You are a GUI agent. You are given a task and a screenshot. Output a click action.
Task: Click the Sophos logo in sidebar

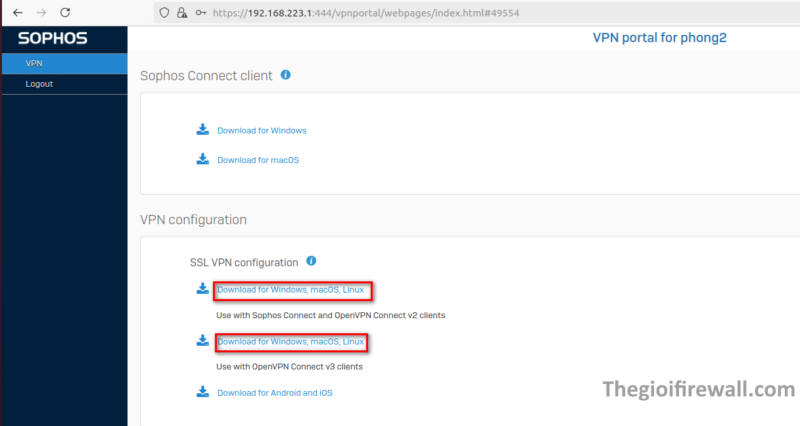(52, 39)
